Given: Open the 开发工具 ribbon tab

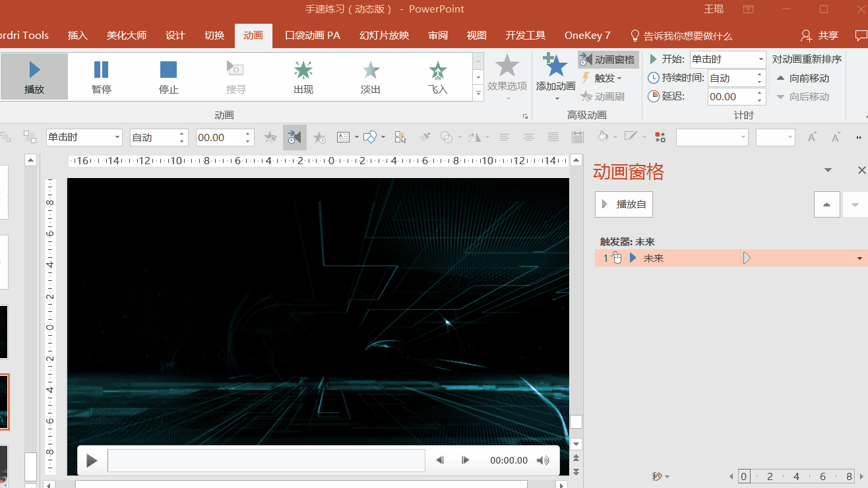Looking at the screenshot, I should click(x=526, y=36).
